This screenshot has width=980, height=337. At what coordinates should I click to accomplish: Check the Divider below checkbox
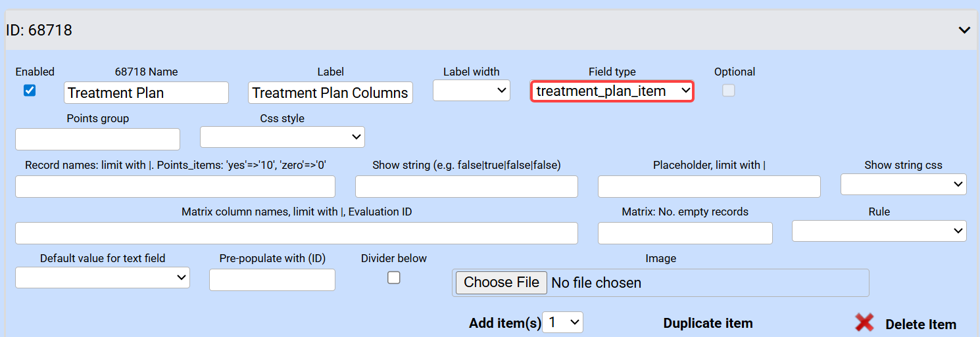click(393, 278)
